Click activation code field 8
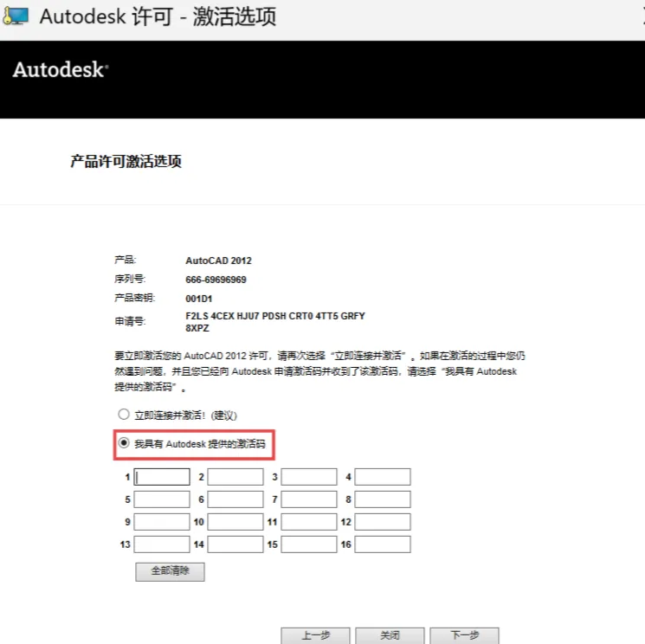The height and width of the screenshot is (644, 645). (383, 499)
